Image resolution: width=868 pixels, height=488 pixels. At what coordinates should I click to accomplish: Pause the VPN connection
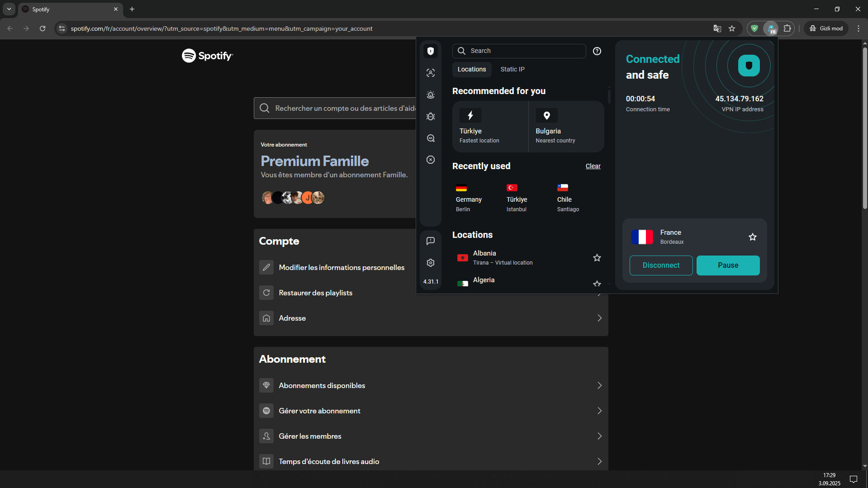(728, 265)
